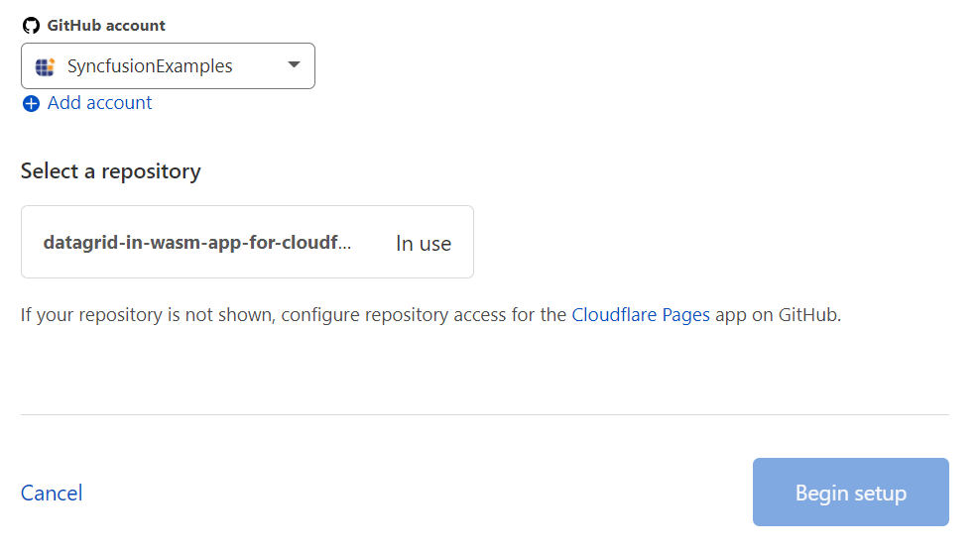Click the SyncfusionExamples name in the dropdown

pos(150,67)
